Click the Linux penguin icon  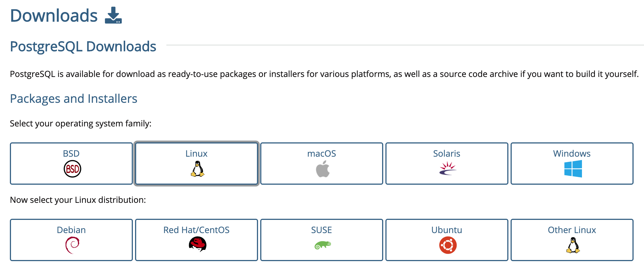click(x=197, y=169)
